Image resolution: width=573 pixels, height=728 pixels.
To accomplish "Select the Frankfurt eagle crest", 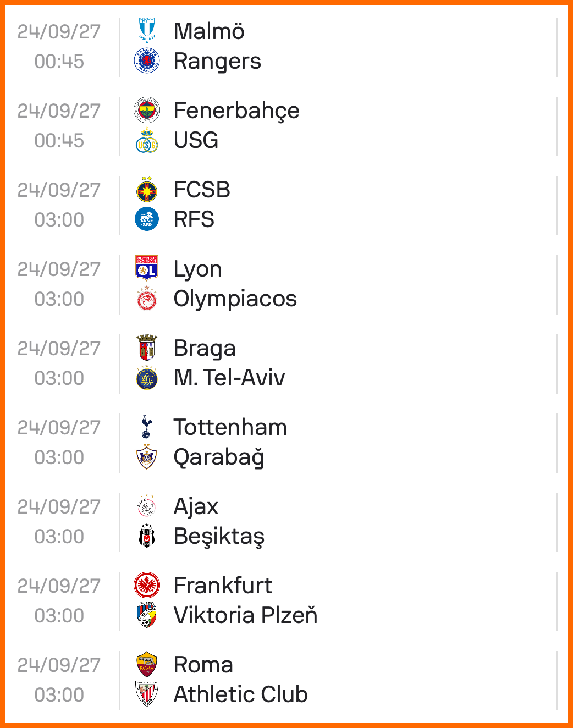I will tap(147, 585).
